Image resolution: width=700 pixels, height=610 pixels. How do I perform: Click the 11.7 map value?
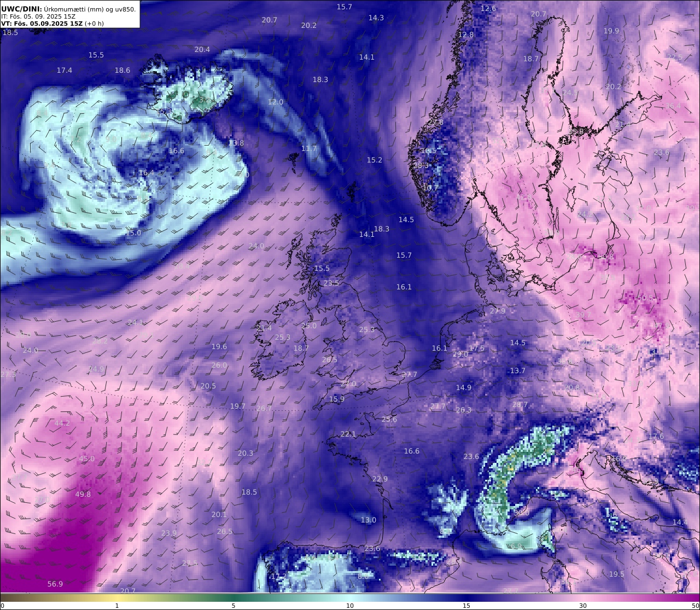coord(309,148)
